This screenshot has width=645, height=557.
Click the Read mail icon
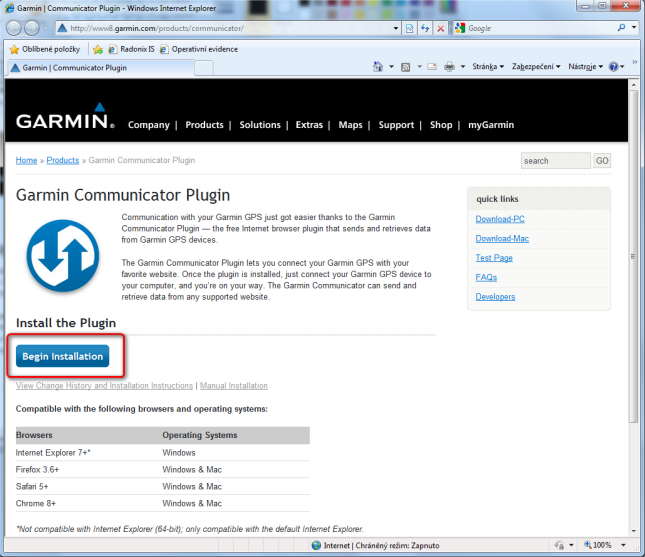(x=432, y=67)
